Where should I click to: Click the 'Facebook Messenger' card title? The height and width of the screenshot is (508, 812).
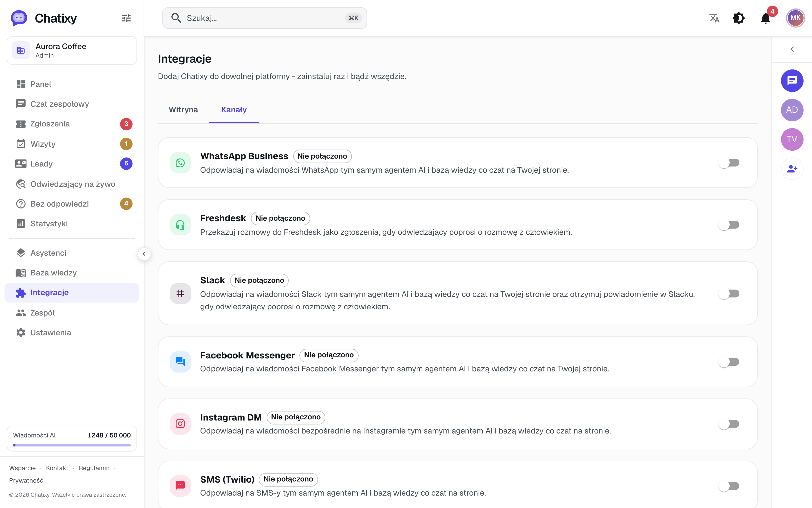tap(247, 355)
